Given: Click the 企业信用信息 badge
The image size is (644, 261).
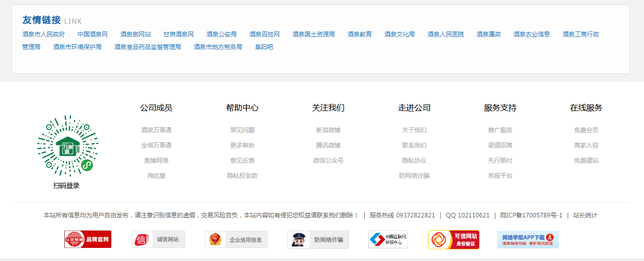Looking at the screenshot, I should [x=236, y=239].
